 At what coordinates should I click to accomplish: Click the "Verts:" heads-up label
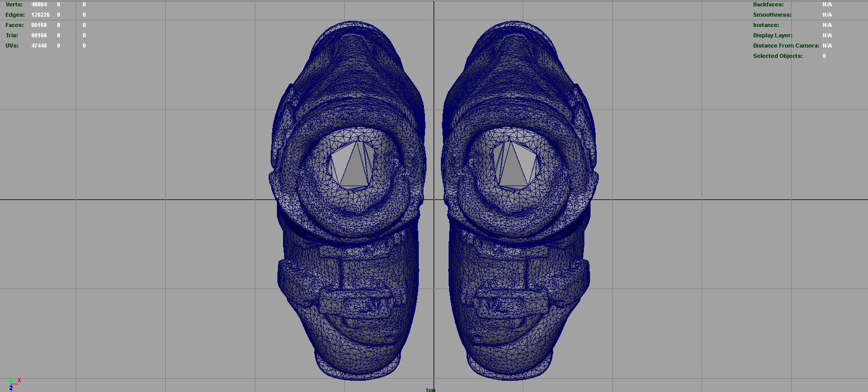tap(14, 5)
